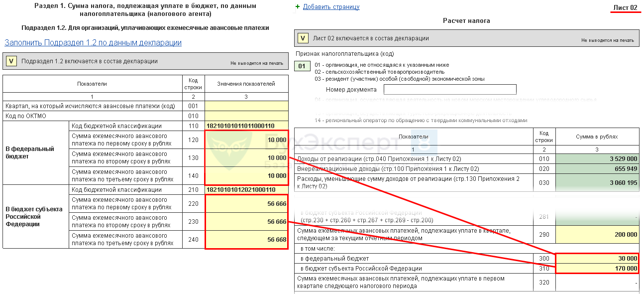Screen dimensions: 644x294
Task: Click the 56 668 value in row 240
Action: coord(246,240)
